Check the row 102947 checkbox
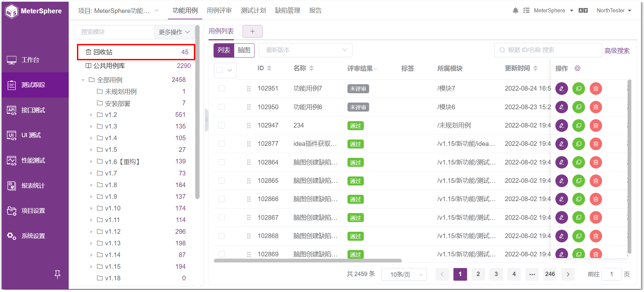The height and width of the screenshot is (292, 644). [x=222, y=125]
